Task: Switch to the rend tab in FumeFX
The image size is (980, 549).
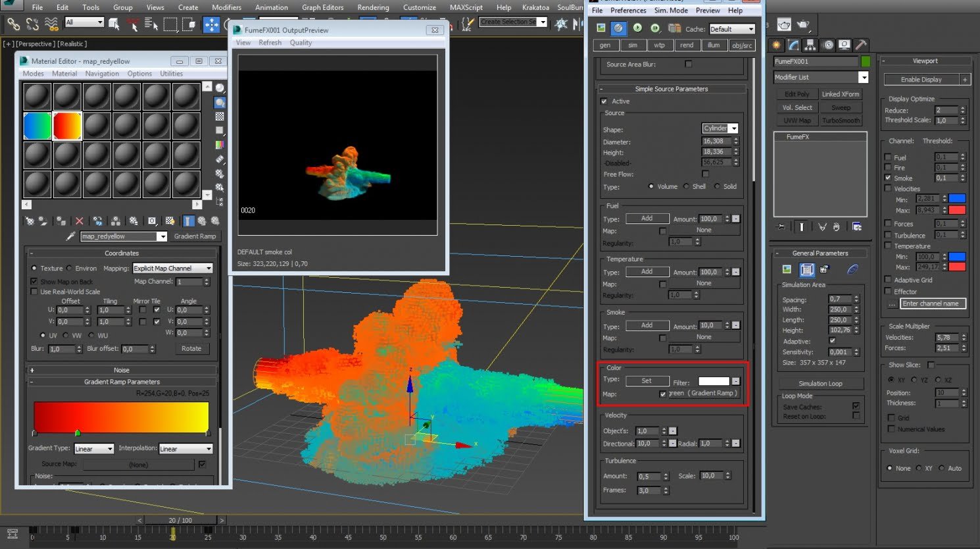Action: tap(687, 45)
